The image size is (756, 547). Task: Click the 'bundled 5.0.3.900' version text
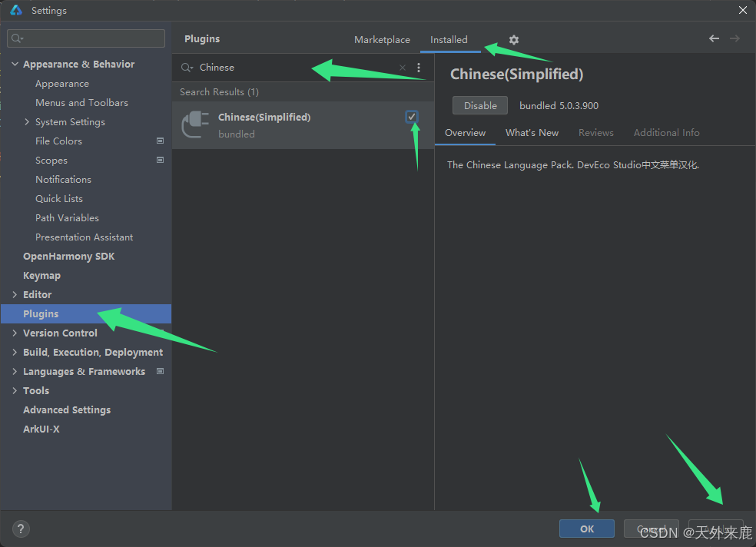pyautogui.click(x=559, y=105)
